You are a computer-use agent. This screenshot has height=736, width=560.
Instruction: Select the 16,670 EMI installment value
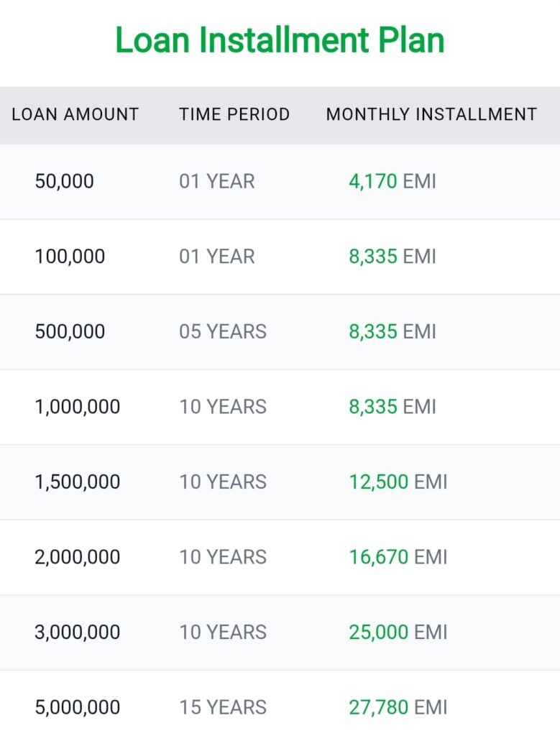(398, 557)
